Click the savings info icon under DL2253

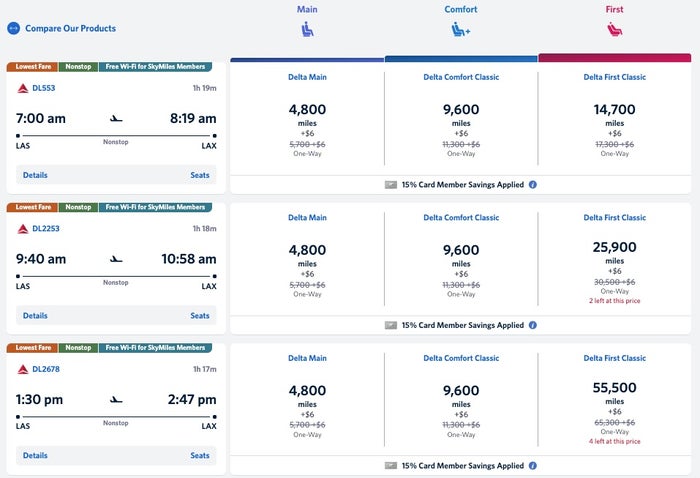click(x=533, y=325)
